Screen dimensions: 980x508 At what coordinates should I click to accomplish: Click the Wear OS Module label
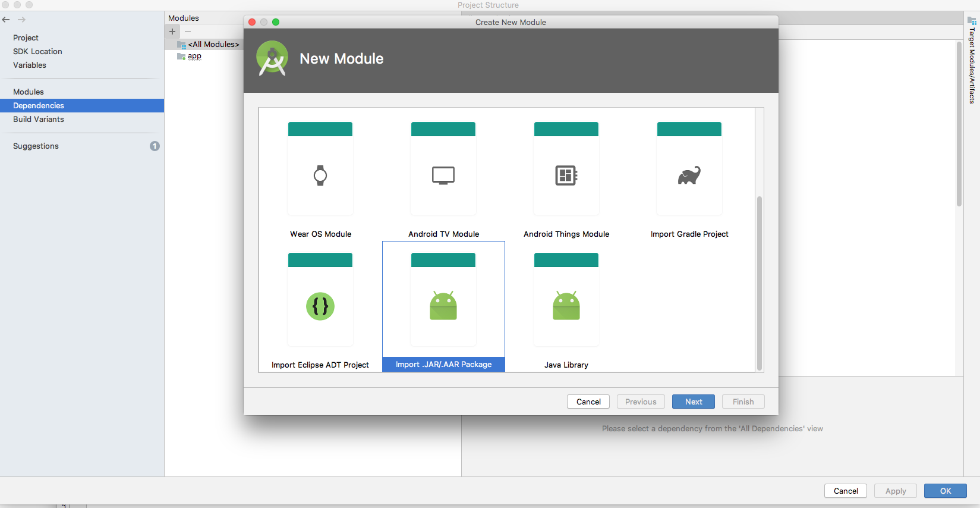click(320, 234)
